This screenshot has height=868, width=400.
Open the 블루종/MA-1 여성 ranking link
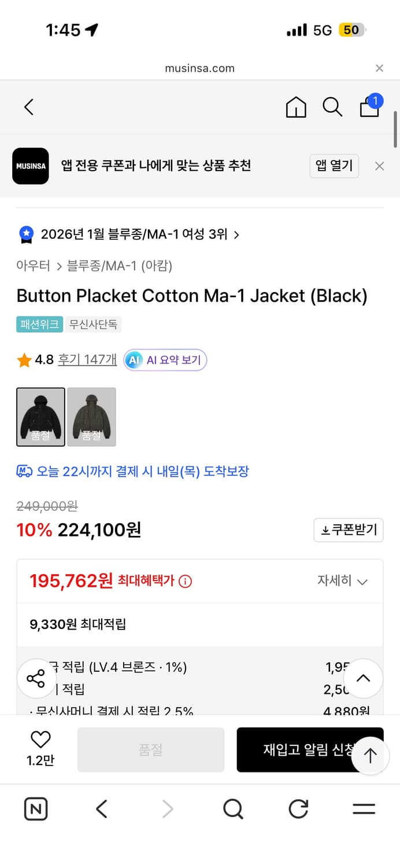click(x=139, y=234)
